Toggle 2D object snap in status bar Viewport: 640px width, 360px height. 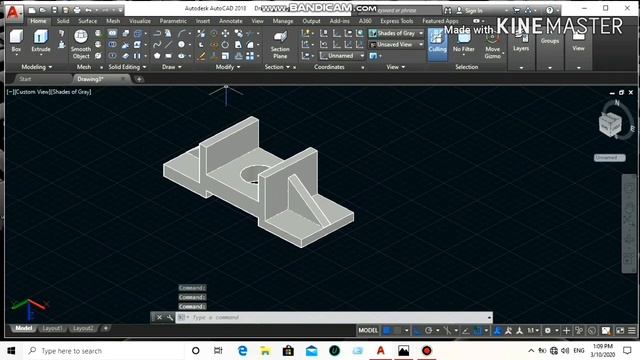[477, 331]
